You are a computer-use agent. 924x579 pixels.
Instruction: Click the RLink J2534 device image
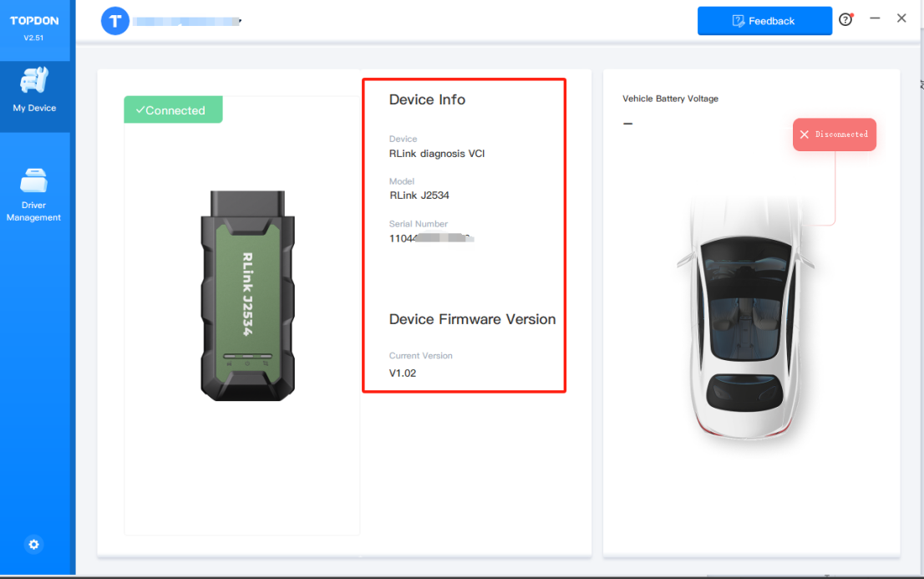click(247, 296)
